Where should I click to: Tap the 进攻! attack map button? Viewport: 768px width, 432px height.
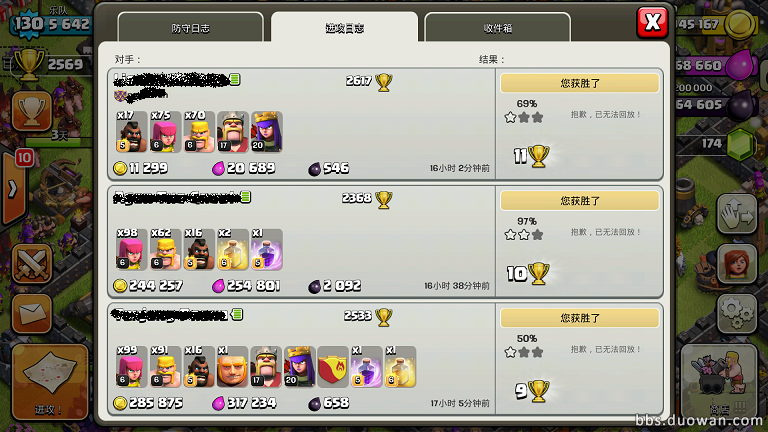pyautogui.click(x=49, y=382)
